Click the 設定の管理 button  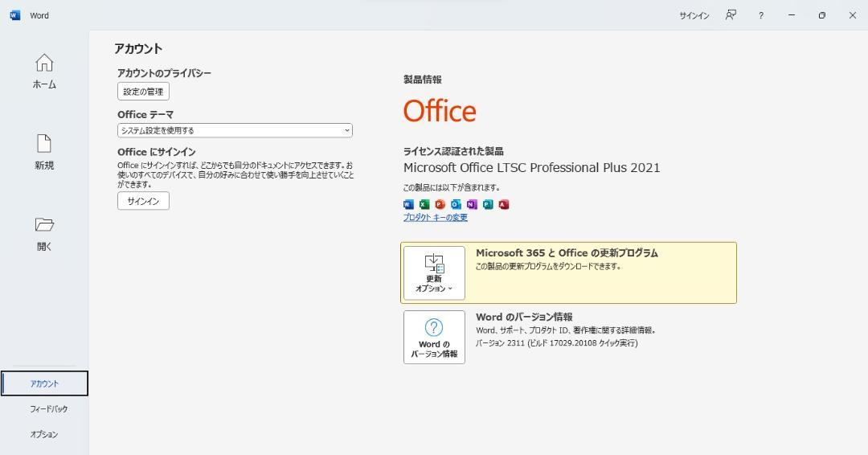[x=143, y=92]
